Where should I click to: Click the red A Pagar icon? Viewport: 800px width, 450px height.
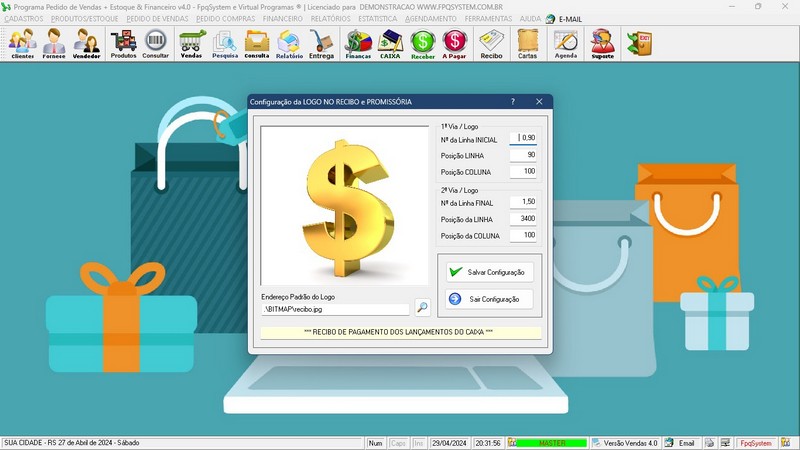pos(454,44)
